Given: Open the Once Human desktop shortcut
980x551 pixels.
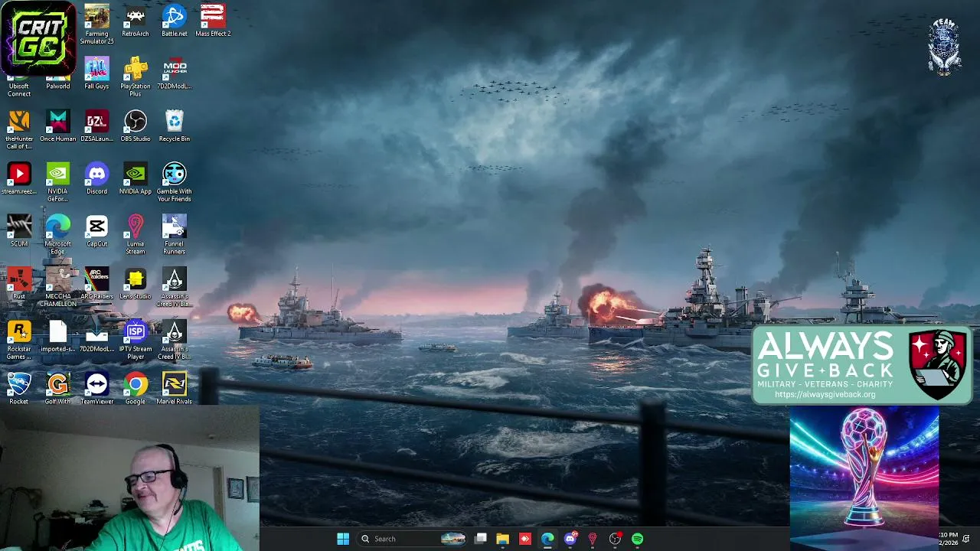Looking at the screenshot, I should click(58, 126).
